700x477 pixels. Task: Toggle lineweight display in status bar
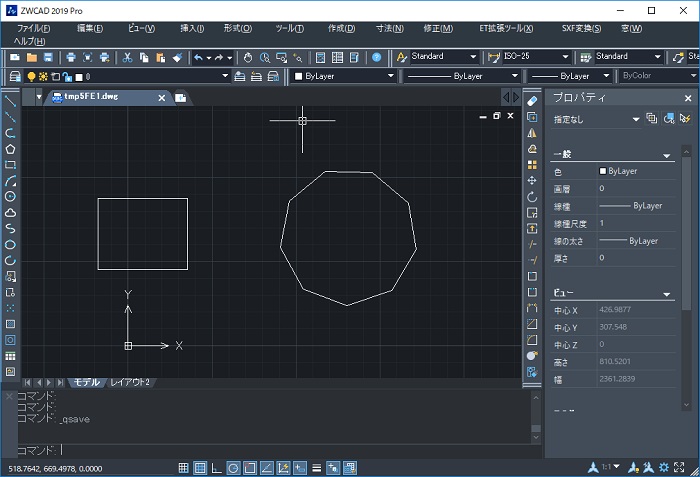(x=317, y=468)
